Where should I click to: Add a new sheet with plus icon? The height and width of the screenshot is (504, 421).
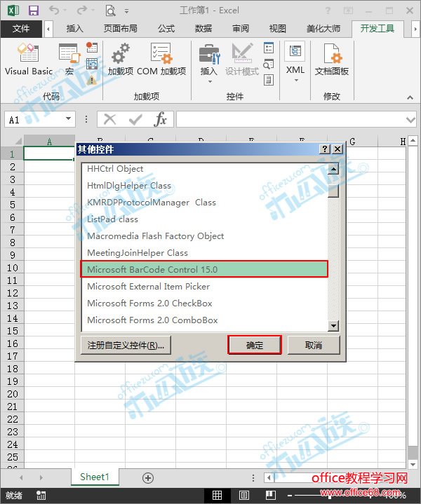(148, 478)
